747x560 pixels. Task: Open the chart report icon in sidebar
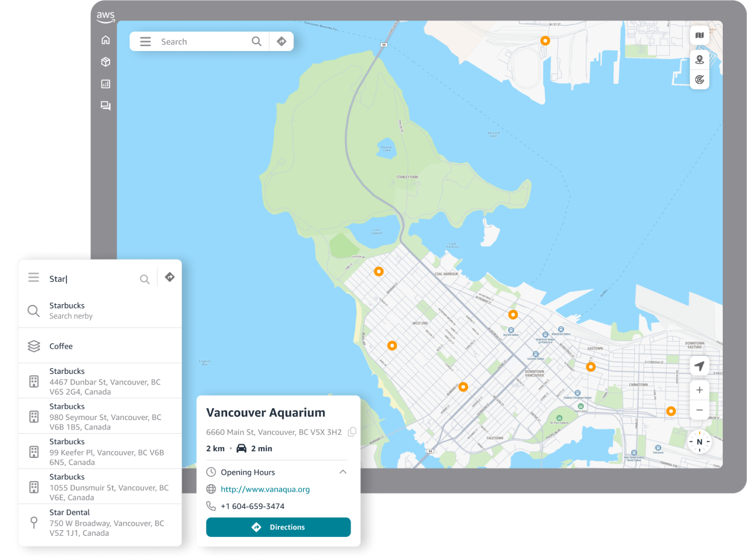[x=105, y=84]
